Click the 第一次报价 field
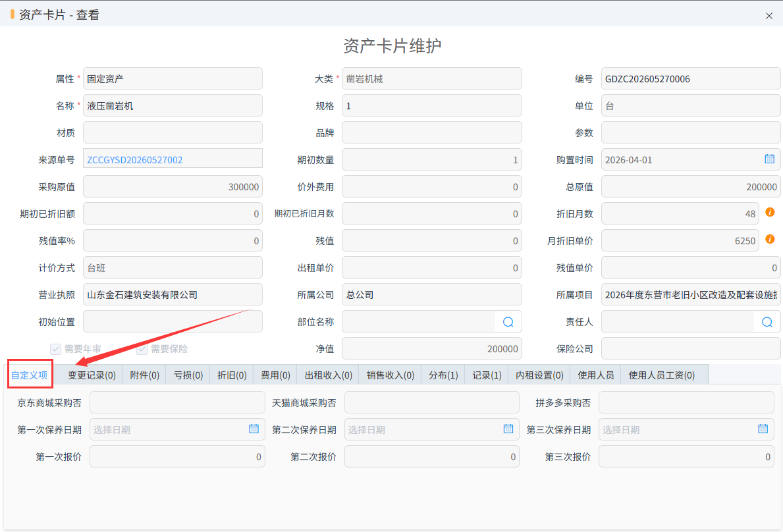This screenshot has width=783, height=532. pyautogui.click(x=177, y=456)
